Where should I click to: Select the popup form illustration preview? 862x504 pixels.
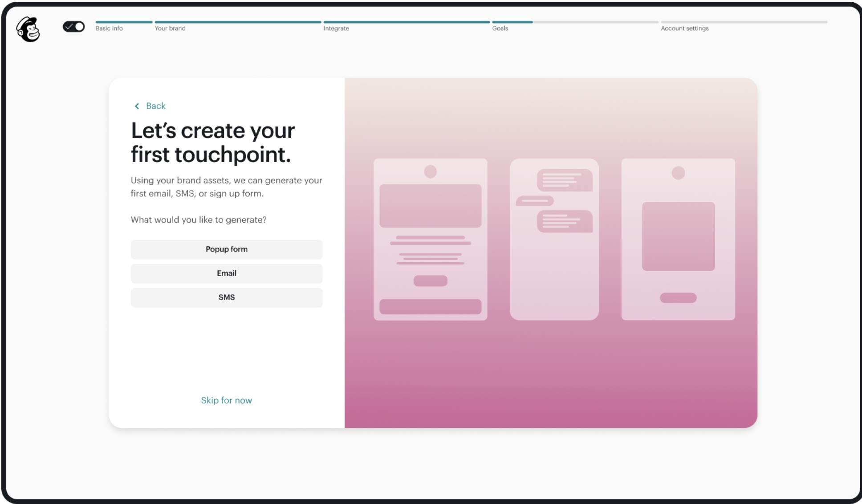(678, 238)
